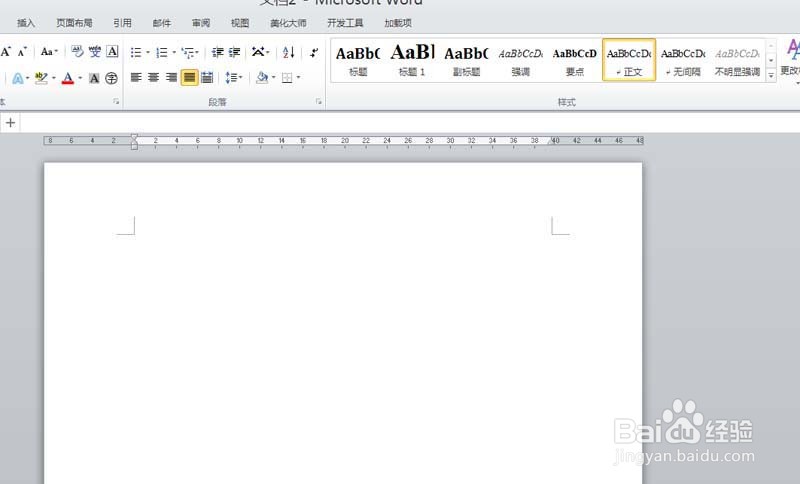
Task: Go to the 审阅 tab
Action: 201,23
